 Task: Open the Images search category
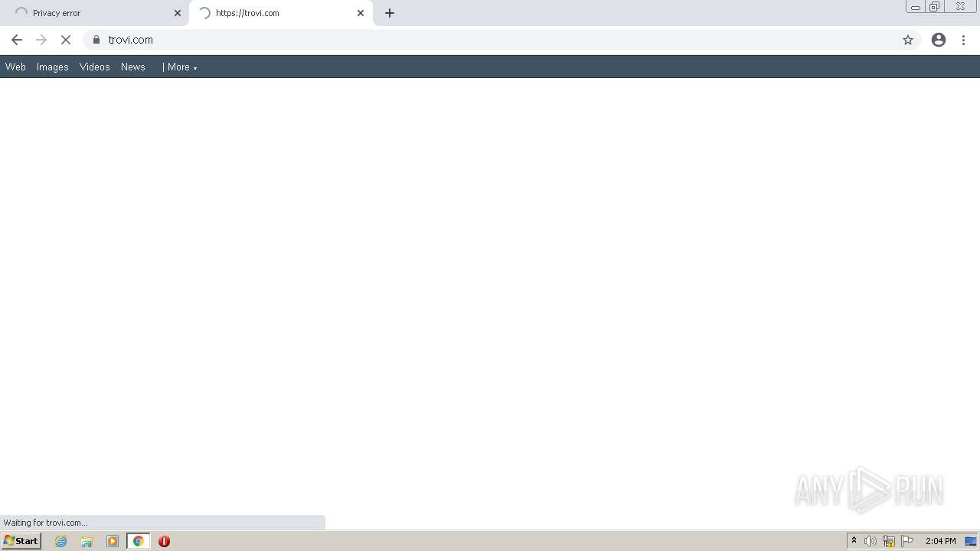point(53,67)
